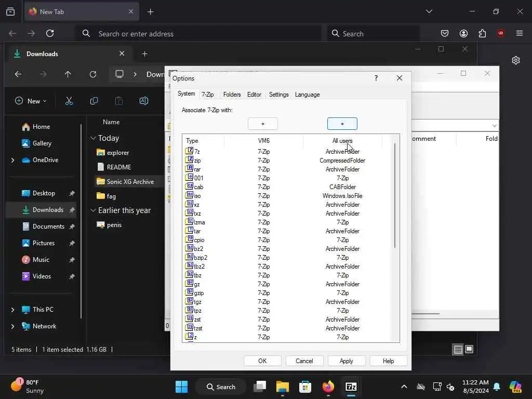Open the Options dialog help question mark
The height and width of the screenshot is (399, 532).
coord(376,78)
